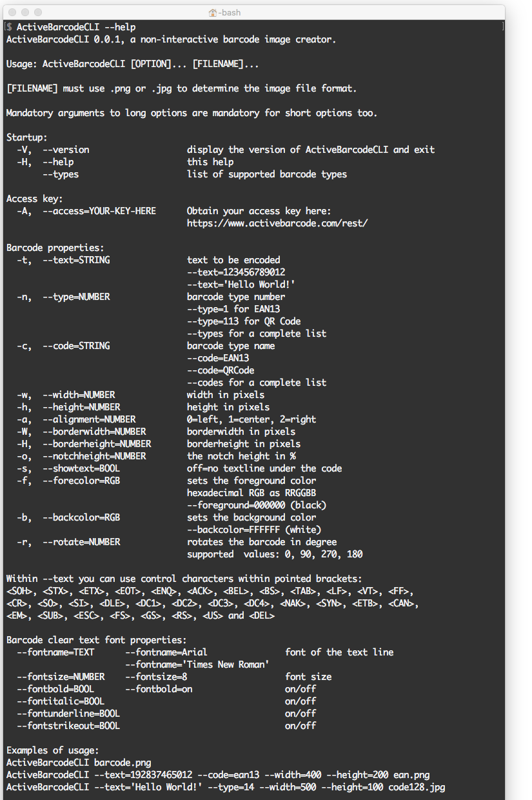Click the --code=STRING option
Image resolution: width=532 pixels, height=800 pixels.
76,346
